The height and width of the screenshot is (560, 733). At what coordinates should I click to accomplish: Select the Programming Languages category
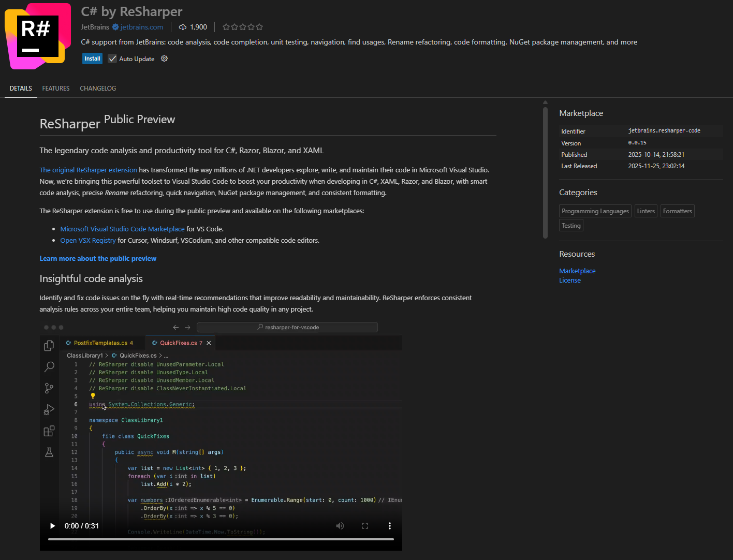coord(595,211)
